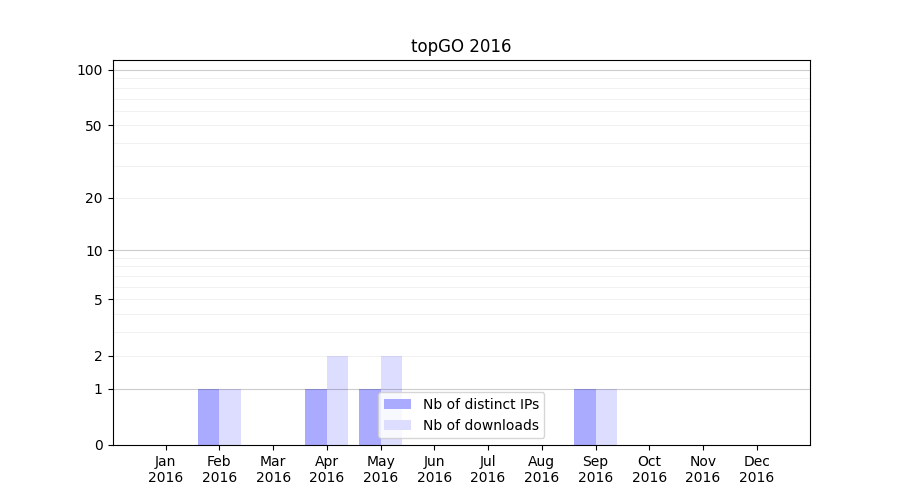900x500 pixels.
Task: Click the May 2016 downloads bar
Action: pos(391,372)
